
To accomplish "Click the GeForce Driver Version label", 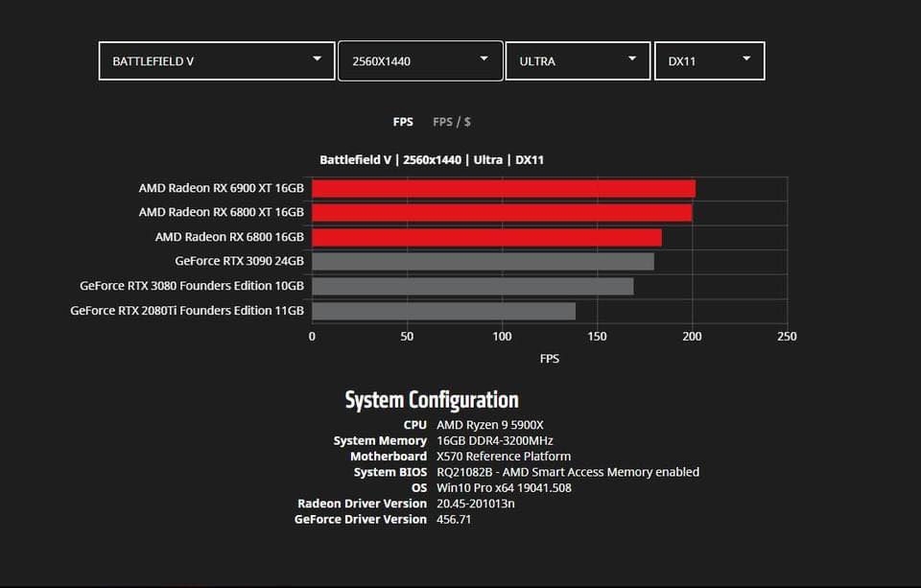I will [361, 520].
